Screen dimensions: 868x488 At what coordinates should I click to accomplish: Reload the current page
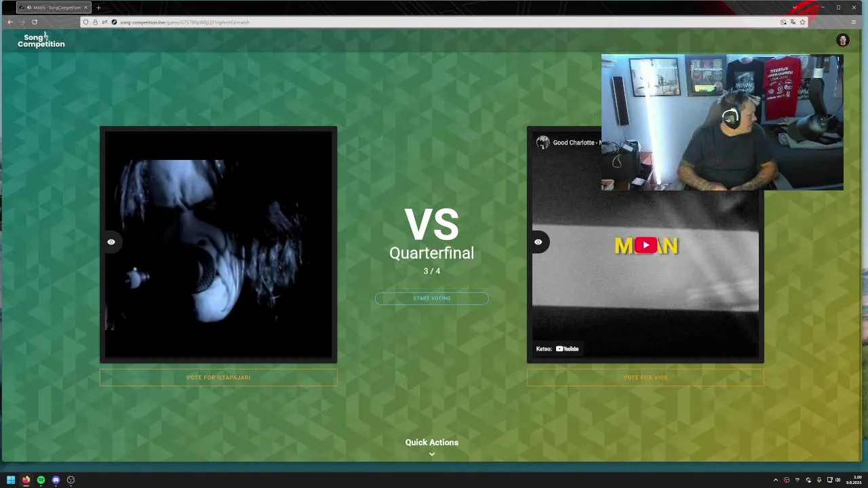(x=34, y=22)
